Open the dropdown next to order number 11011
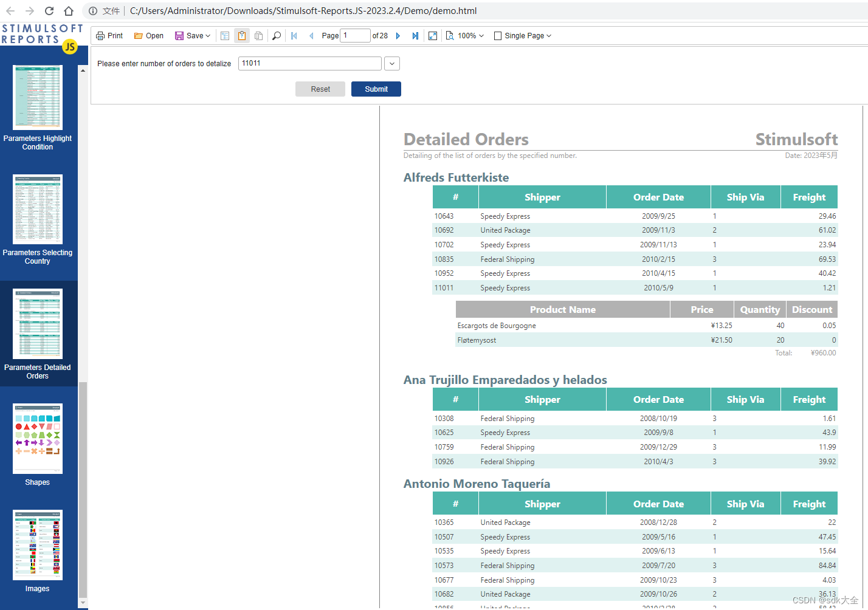Viewport: 868px width, 610px height. pos(391,63)
